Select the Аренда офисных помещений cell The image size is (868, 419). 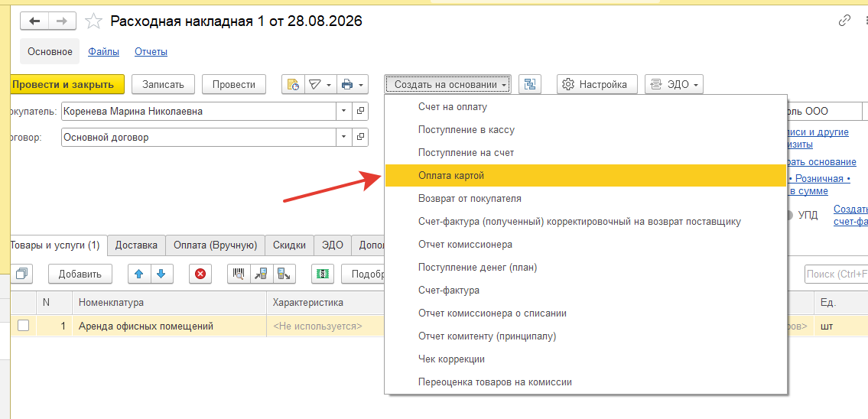tap(169, 326)
